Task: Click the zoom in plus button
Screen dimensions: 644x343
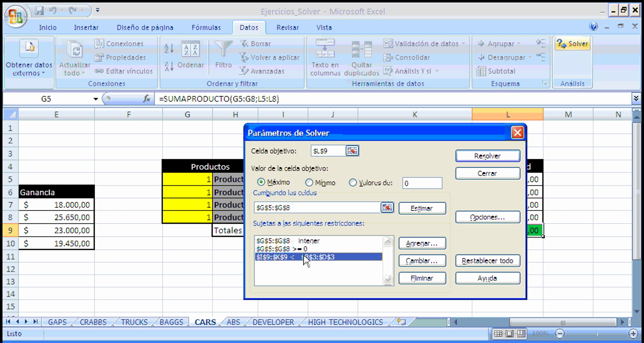Action: 633,334
